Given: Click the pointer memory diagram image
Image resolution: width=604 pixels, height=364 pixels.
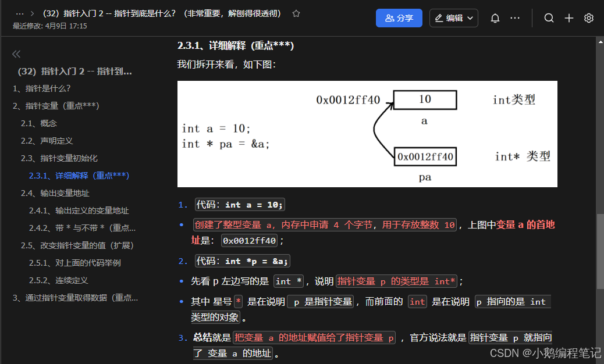Looking at the screenshot, I should click(367, 134).
